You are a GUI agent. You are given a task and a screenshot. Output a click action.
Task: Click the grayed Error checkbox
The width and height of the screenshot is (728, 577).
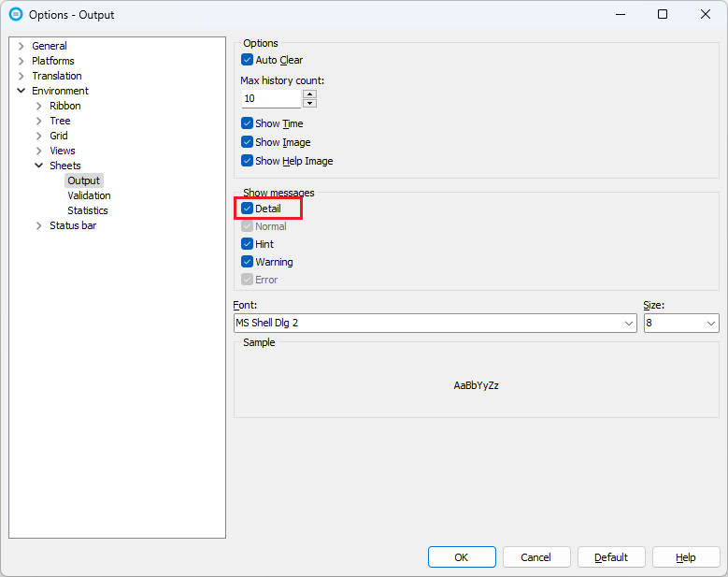coord(247,280)
